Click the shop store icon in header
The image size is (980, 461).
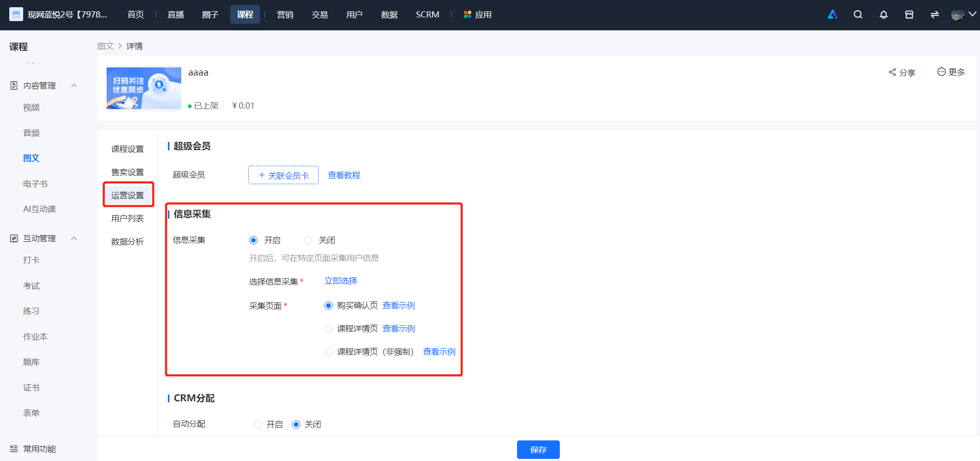[x=909, y=14]
